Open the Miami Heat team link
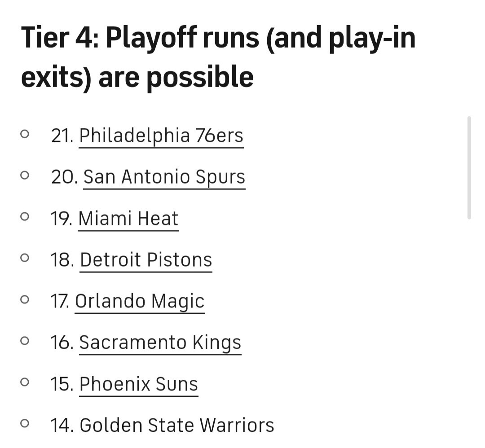485x448 pixels. point(128,219)
